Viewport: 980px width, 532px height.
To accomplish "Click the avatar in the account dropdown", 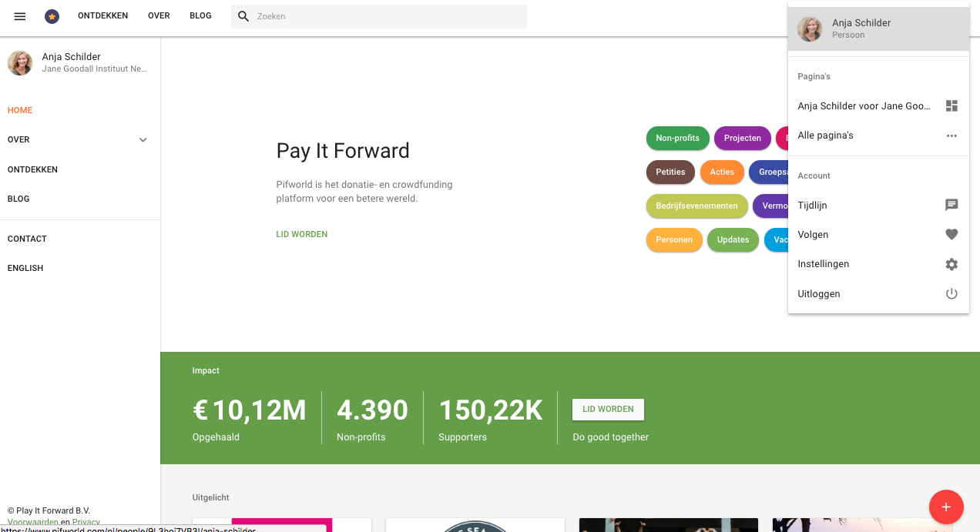I will point(810,28).
